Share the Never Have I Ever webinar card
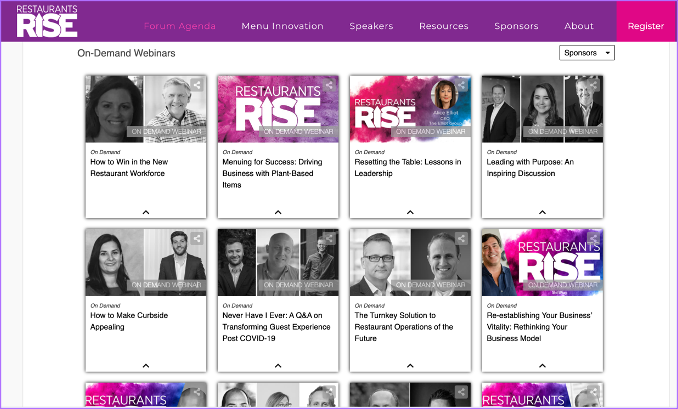Image resolution: width=678 pixels, height=409 pixels. (329, 238)
